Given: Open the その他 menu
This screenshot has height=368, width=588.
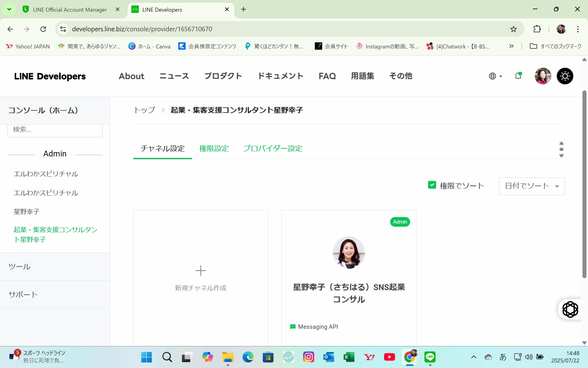Looking at the screenshot, I should coord(401,76).
